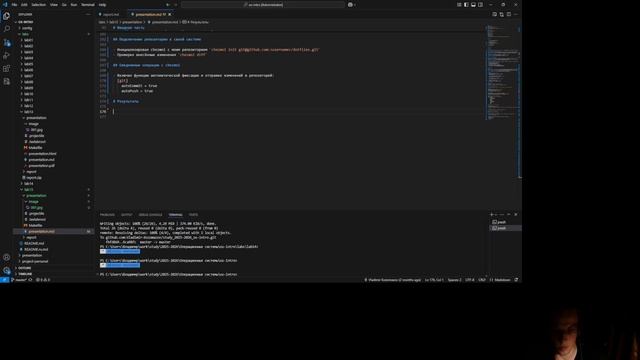Toggle the primary side bar visibility
The width and height of the screenshot is (640, 360).
pyautogui.click(x=466, y=4)
